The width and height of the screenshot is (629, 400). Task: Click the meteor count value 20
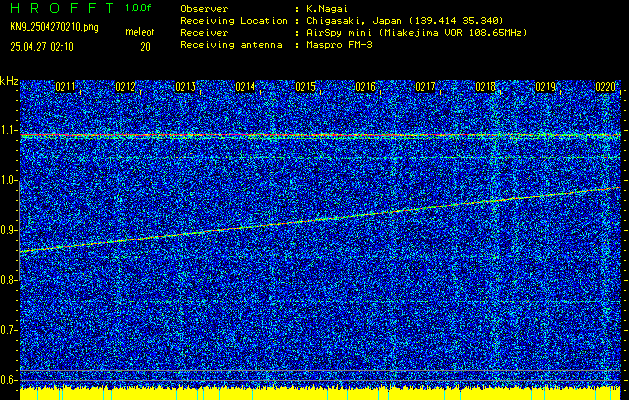[x=145, y=47]
